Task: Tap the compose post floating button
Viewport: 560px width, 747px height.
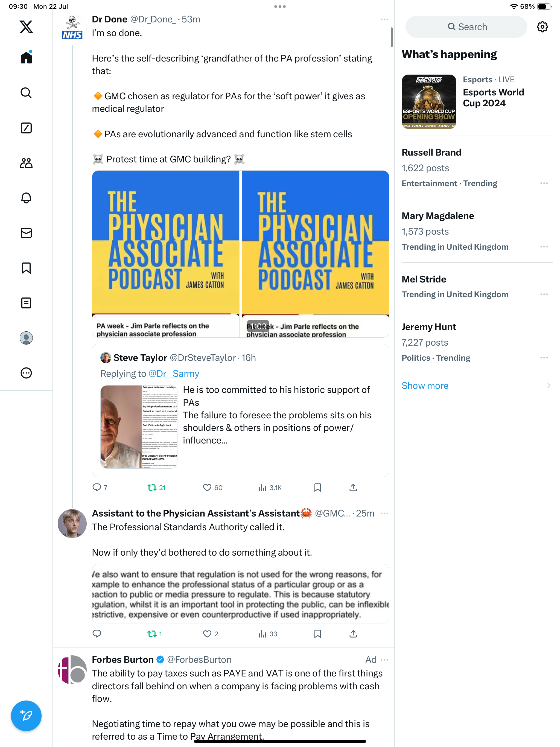Action: coord(26,716)
